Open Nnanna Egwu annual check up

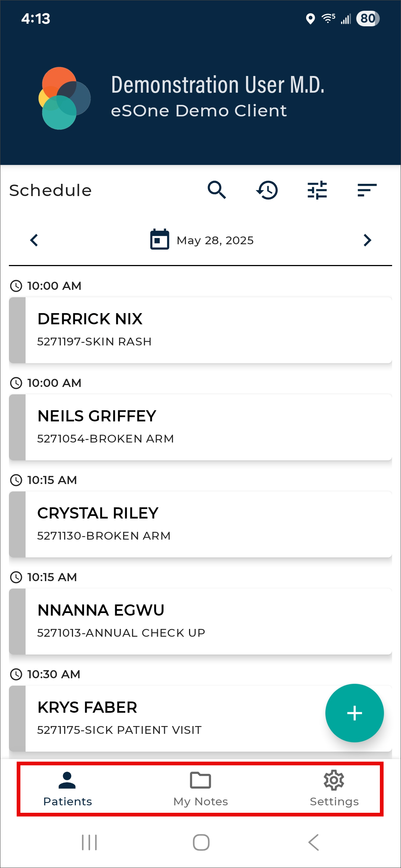[x=200, y=621]
